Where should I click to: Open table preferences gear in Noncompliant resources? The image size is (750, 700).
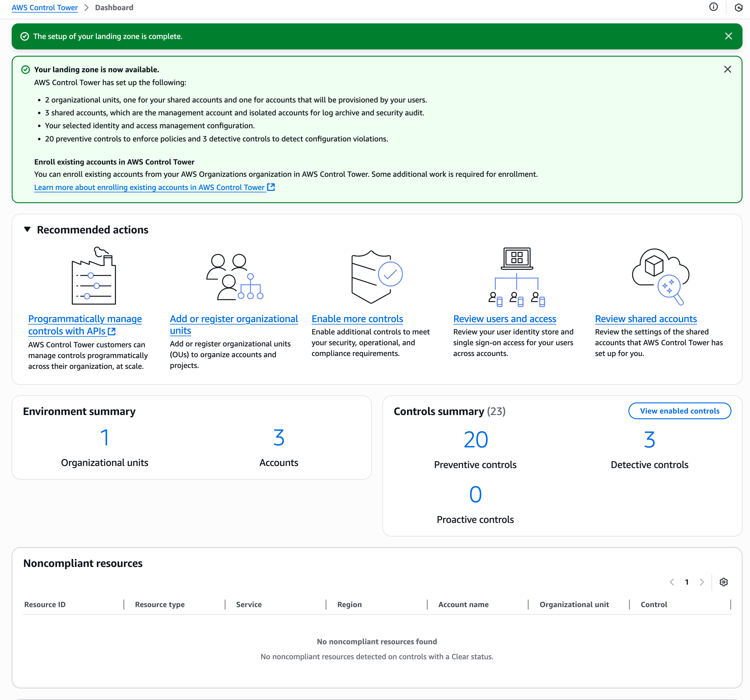[x=723, y=582]
